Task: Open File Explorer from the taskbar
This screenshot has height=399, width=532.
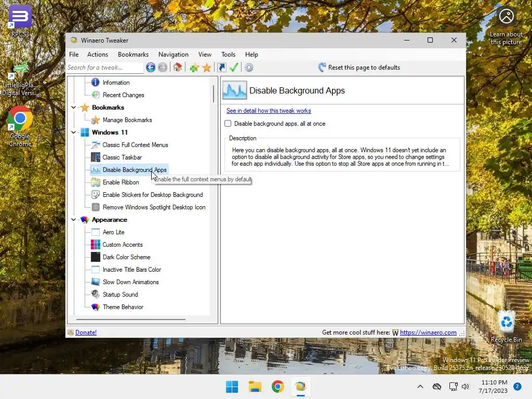Action: (x=255, y=387)
